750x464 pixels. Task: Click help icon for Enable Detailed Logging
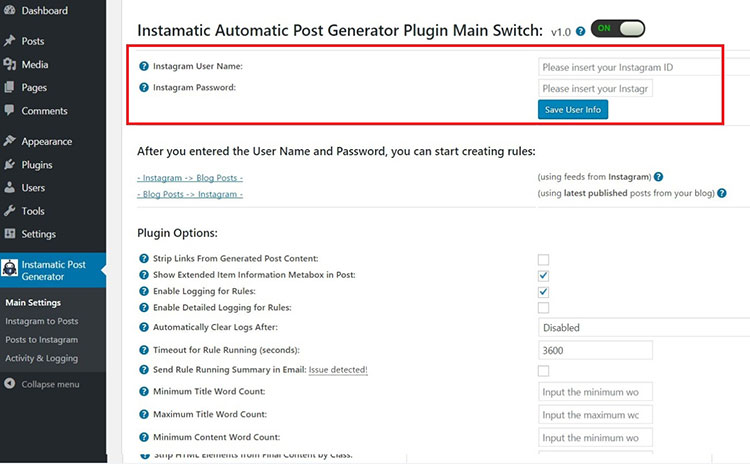click(143, 307)
